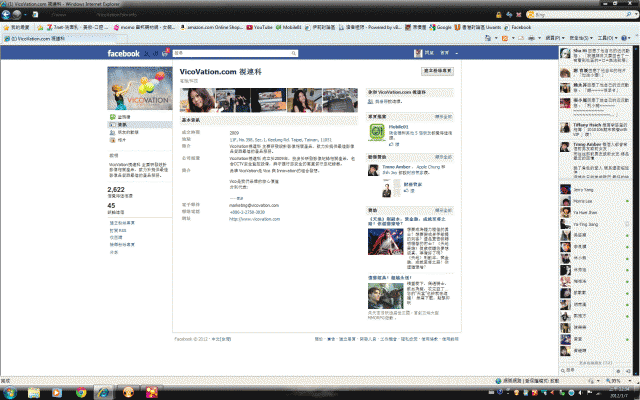Open the Favorites star button
The image size is (640, 400).
(16, 27)
